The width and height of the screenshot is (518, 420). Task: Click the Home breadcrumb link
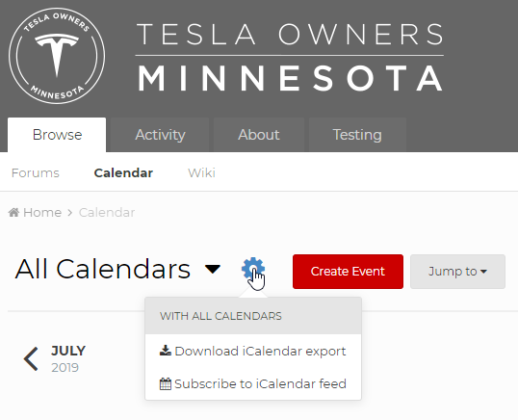click(42, 212)
